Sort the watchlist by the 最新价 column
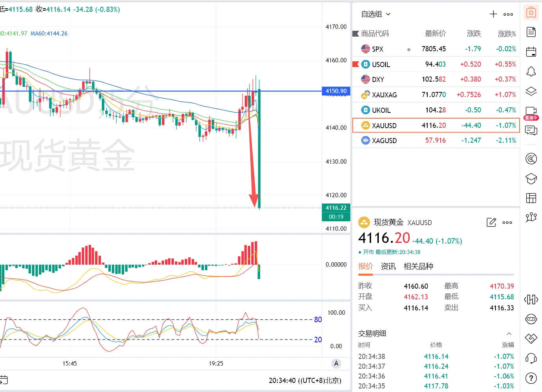Viewport: 542px width, 392px height. coord(435,34)
